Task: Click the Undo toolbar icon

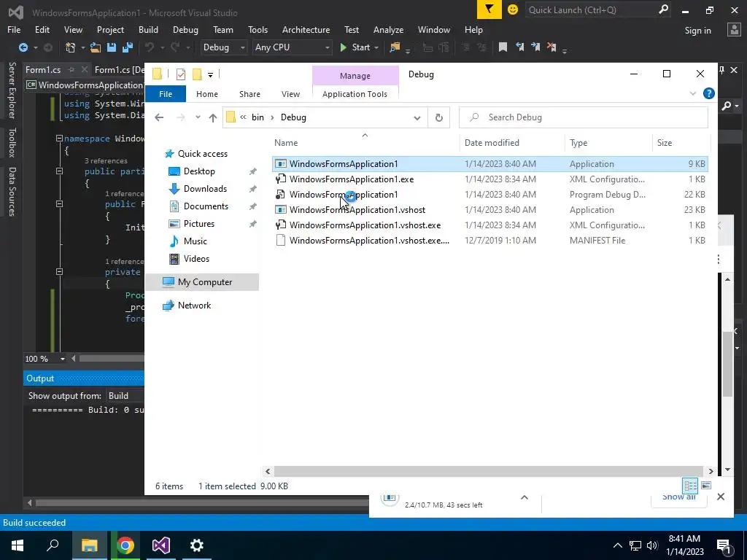Action: pyautogui.click(x=150, y=47)
